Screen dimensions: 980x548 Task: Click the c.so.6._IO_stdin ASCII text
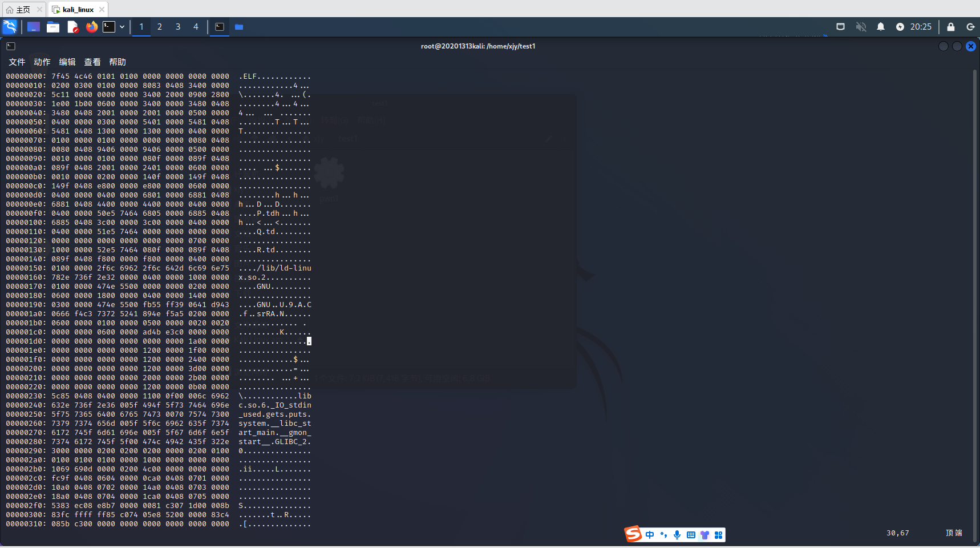coord(275,405)
